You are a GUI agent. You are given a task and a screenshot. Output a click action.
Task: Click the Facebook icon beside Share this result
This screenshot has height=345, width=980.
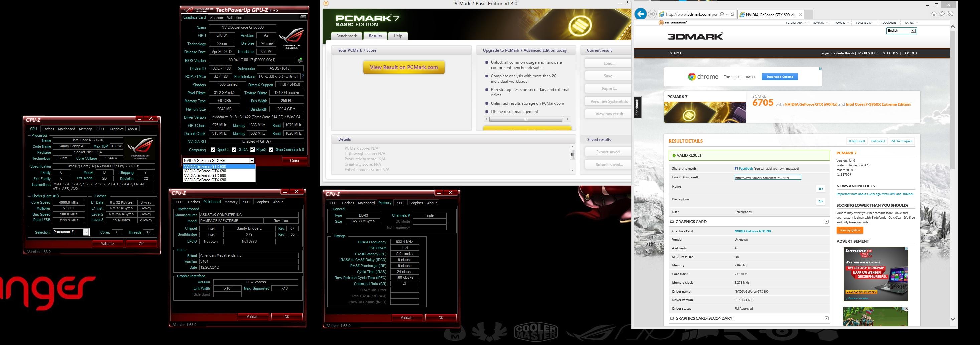[x=736, y=169]
